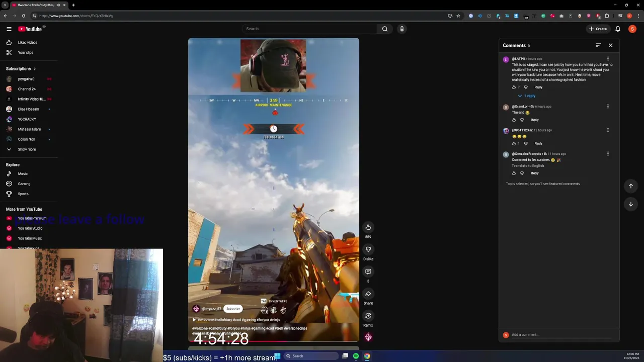Click the YouTube search box
The width and height of the screenshot is (644, 362).
click(309, 29)
